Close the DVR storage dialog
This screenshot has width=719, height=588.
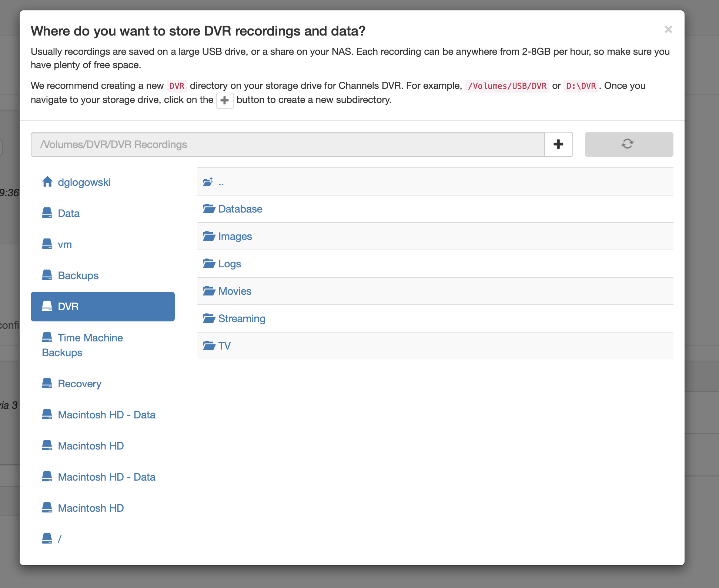coord(668,30)
